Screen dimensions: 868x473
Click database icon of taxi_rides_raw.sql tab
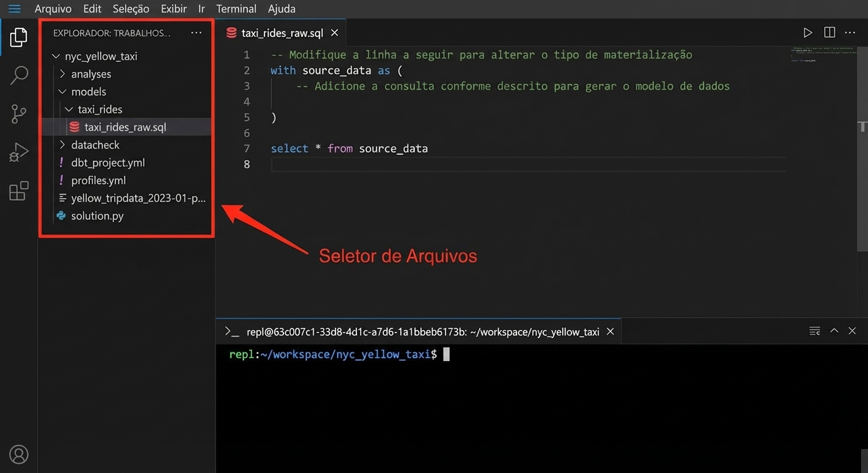click(x=232, y=33)
